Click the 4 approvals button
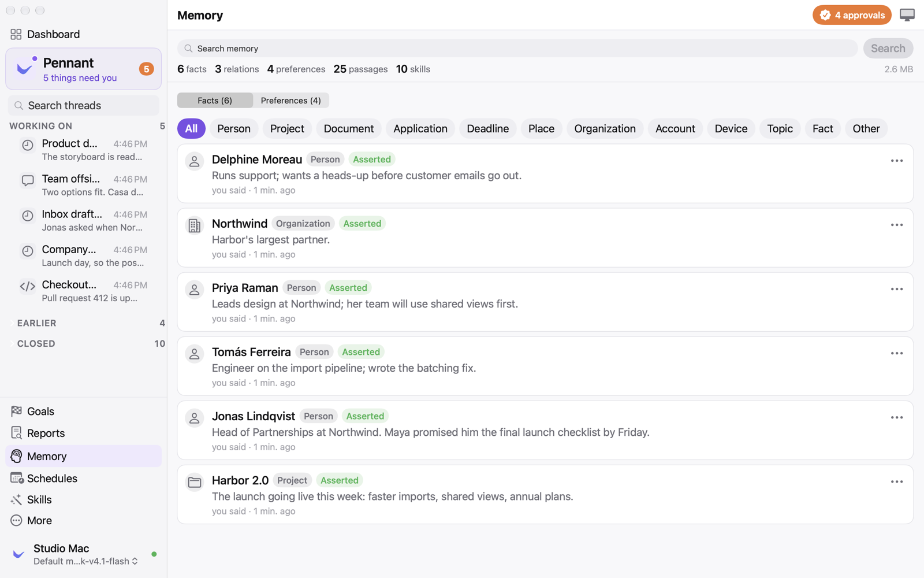924x578 pixels. (x=852, y=15)
